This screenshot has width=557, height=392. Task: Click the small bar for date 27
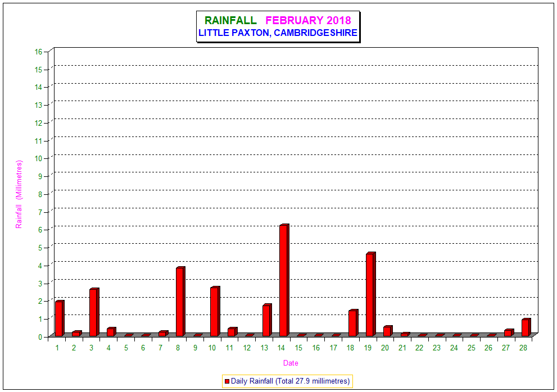pyautogui.click(x=509, y=332)
